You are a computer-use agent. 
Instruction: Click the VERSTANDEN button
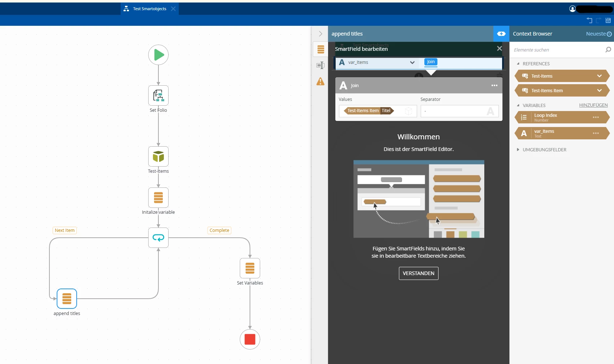[x=419, y=273]
